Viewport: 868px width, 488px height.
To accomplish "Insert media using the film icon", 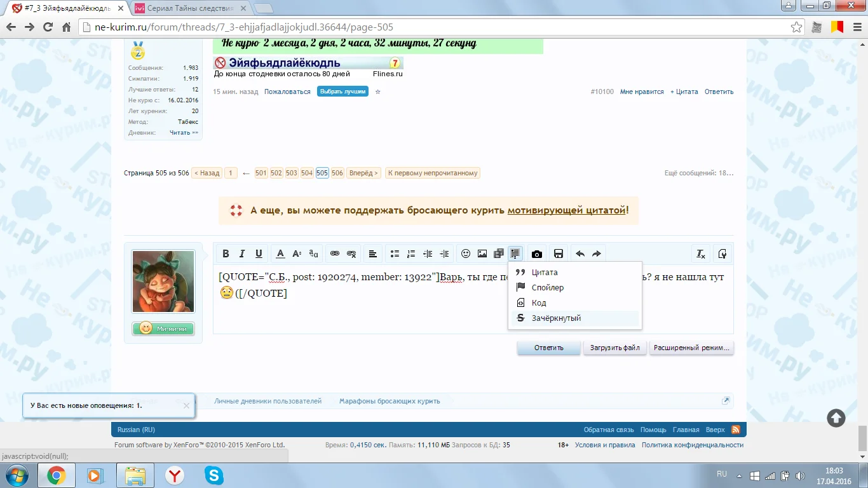I will click(x=499, y=254).
